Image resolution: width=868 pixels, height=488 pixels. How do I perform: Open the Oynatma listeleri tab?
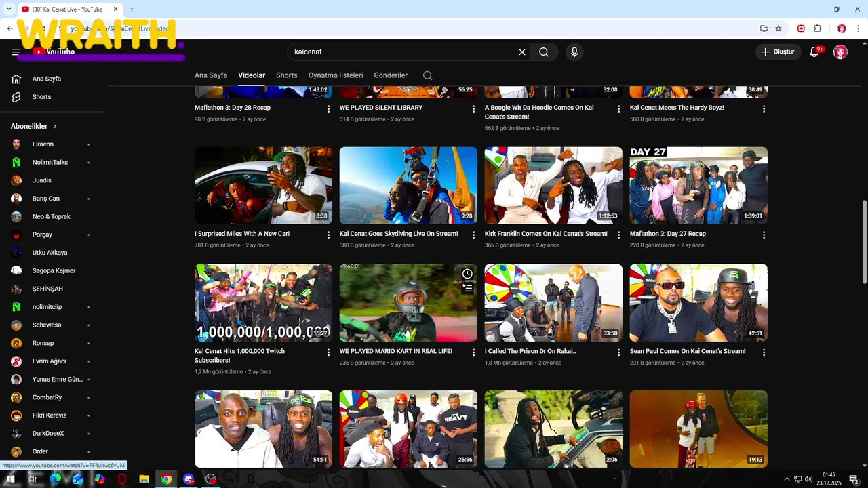coord(336,75)
